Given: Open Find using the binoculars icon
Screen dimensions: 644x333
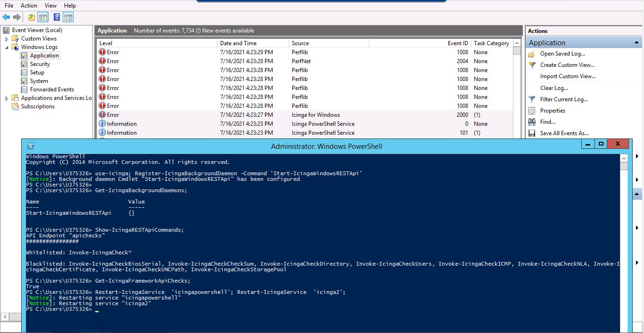Looking at the screenshot, I should pos(531,122).
